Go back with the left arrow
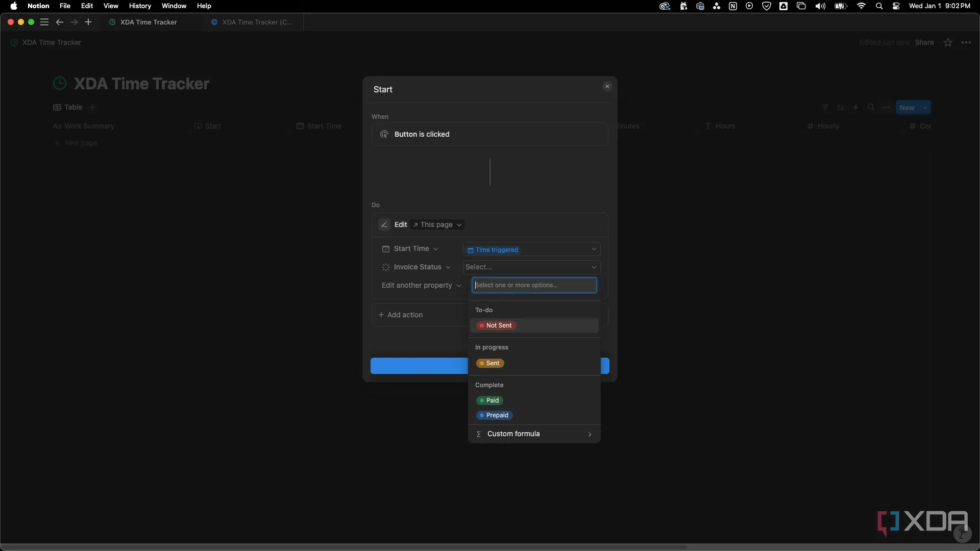Screen dimensions: 980x551 (x=59, y=22)
